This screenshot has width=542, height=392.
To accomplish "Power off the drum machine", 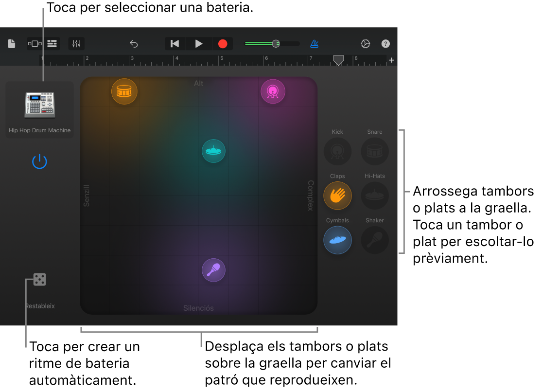I will [39, 161].
